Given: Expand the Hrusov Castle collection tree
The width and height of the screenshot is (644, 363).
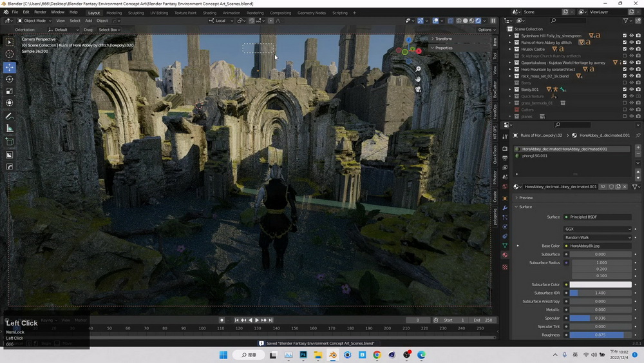Looking at the screenshot, I should tap(510, 49).
